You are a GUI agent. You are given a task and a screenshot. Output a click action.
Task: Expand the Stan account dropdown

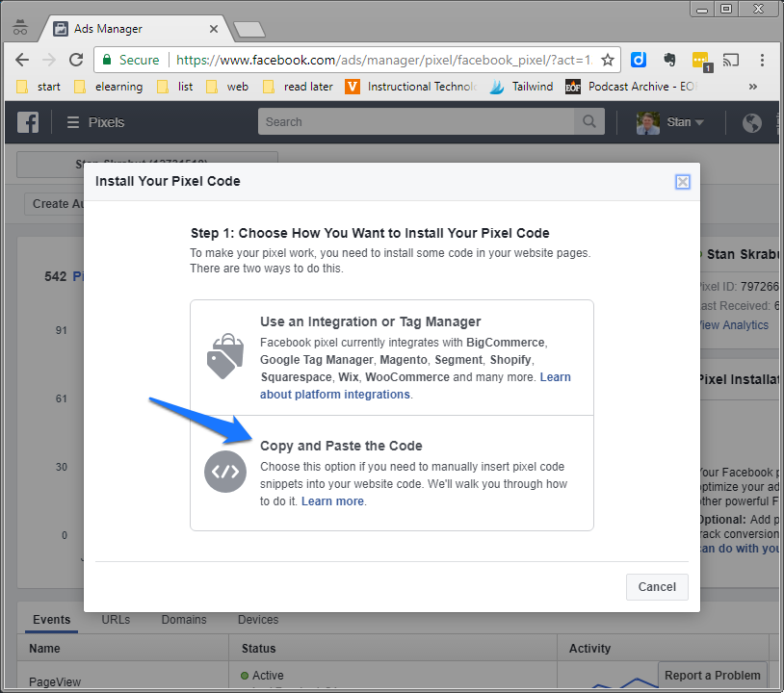(x=698, y=122)
